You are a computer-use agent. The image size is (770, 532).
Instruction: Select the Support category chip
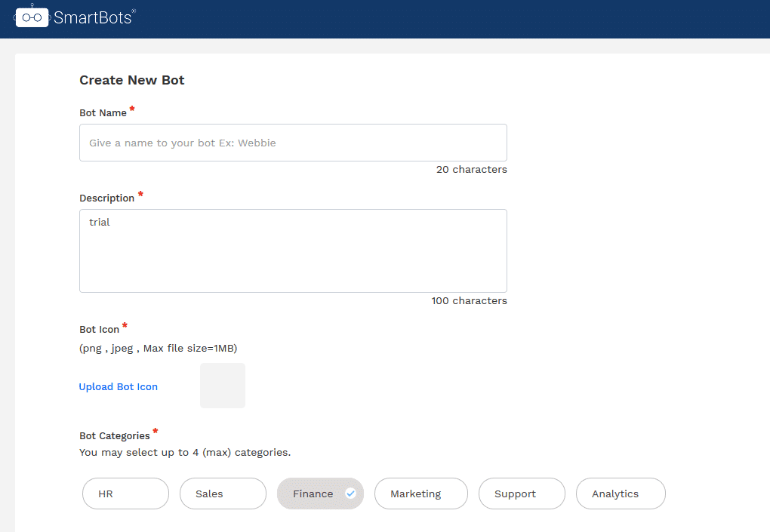click(x=521, y=493)
